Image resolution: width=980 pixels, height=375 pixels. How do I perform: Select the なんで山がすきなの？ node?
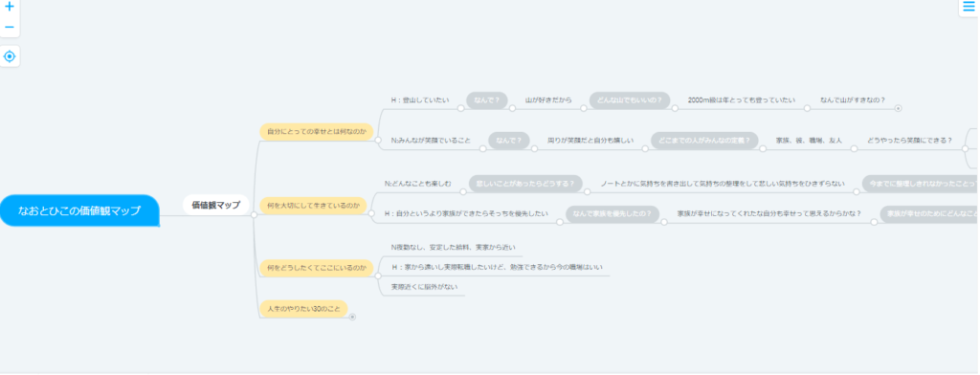tap(853, 100)
